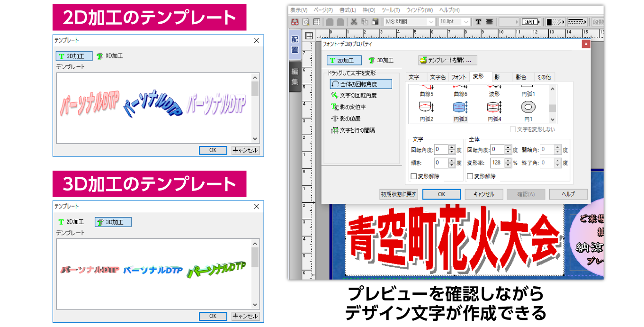Open the 10.0pt font size dropdown

point(465,21)
